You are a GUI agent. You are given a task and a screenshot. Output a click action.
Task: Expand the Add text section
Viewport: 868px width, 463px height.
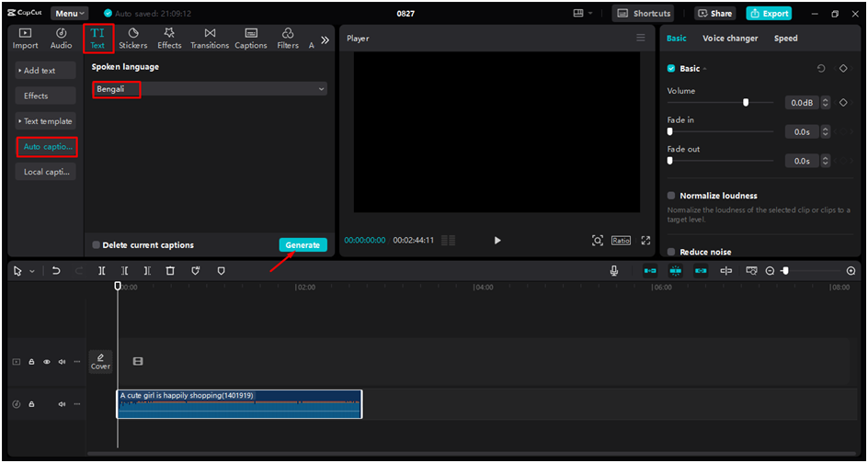[45, 71]
